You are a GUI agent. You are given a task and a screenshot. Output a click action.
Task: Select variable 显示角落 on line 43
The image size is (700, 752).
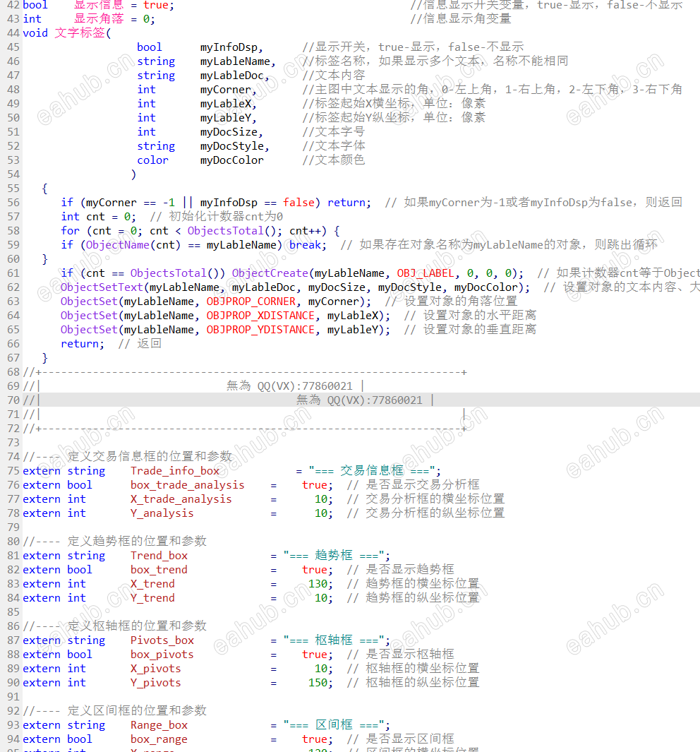[x=99, y=19]
